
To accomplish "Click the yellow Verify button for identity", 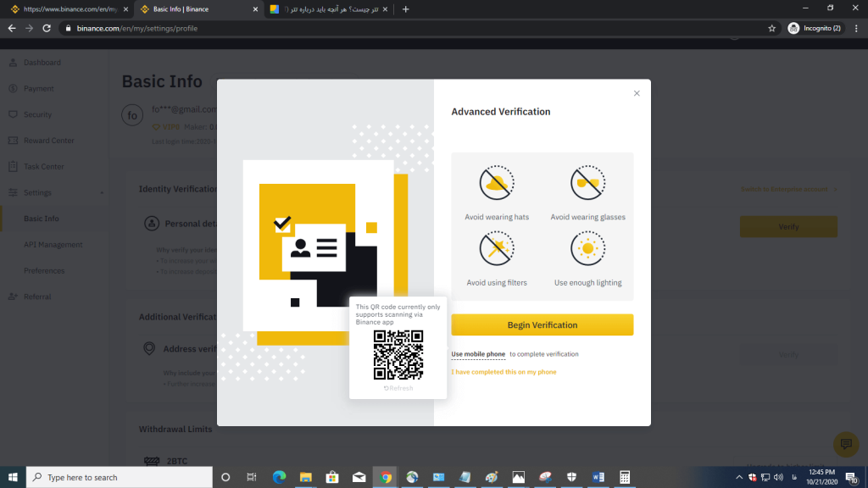I will pyautogui.click(x=788, y=227).
